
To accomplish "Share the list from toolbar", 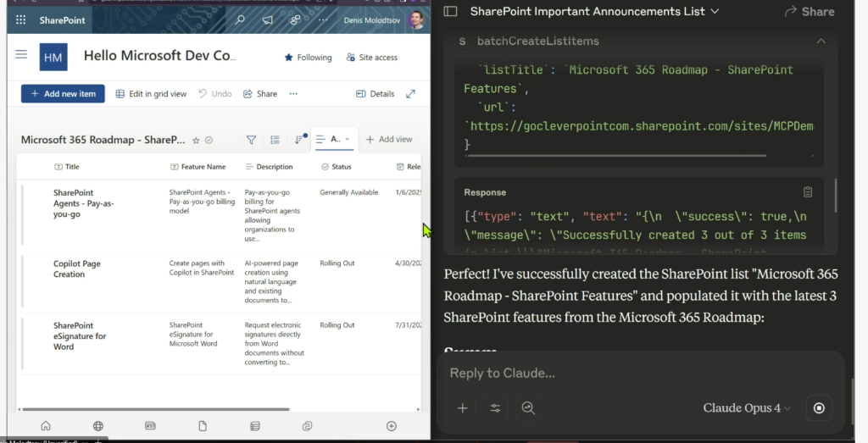I will pos(259,94).
